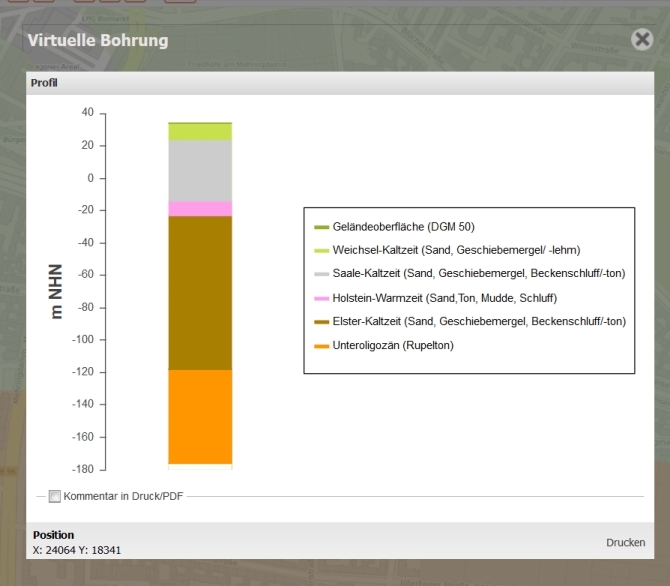Click the Profil panel header
This screenshot has height=586, width=670.
(340, 83)
